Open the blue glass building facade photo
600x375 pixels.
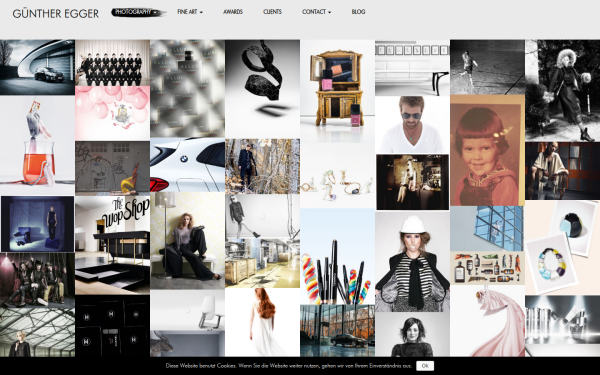tap(488, 228)
